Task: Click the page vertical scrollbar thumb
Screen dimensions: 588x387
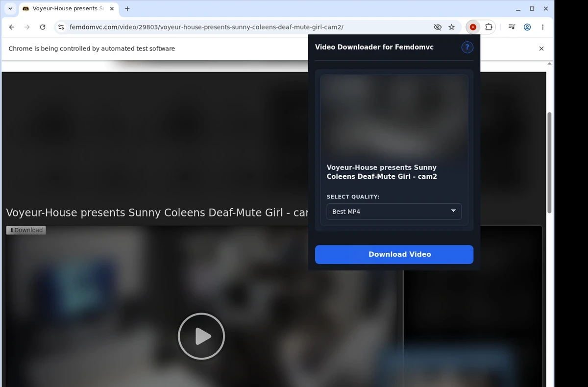Action: (x=549, y=163)
